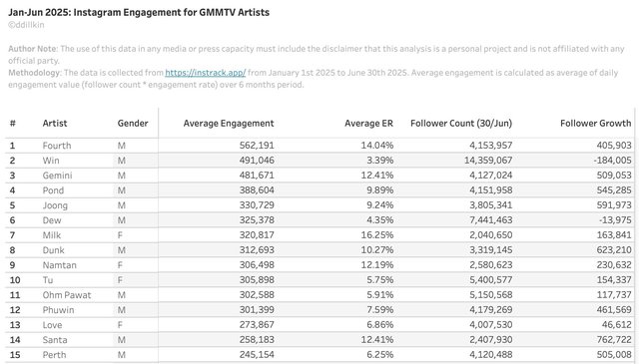Click Ohm Pawat artist name

67,295
